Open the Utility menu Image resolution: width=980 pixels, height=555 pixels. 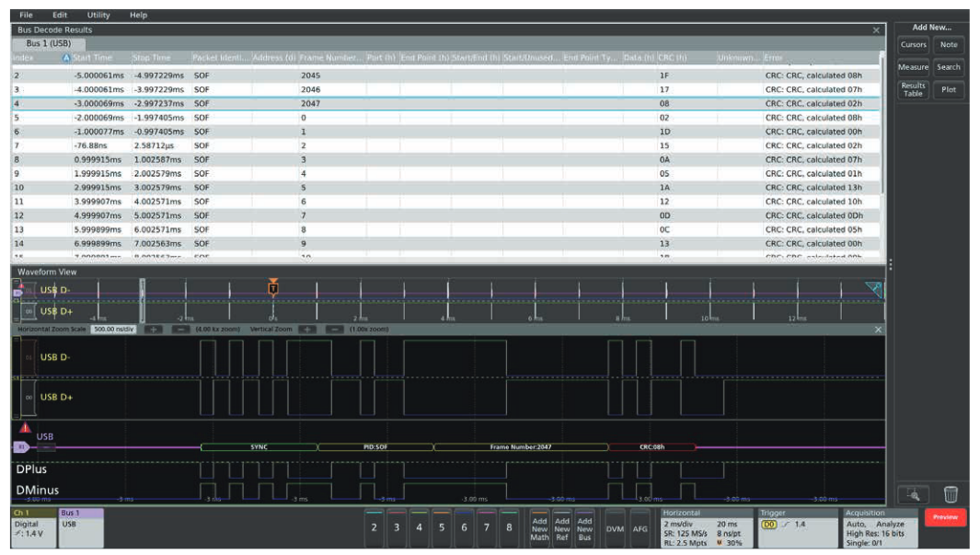point(98,16)
